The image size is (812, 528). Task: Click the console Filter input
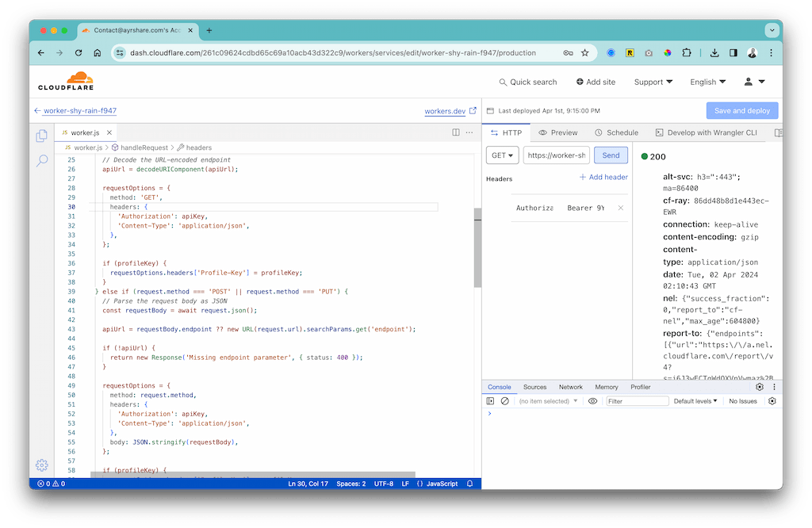(x=638, y=401)
